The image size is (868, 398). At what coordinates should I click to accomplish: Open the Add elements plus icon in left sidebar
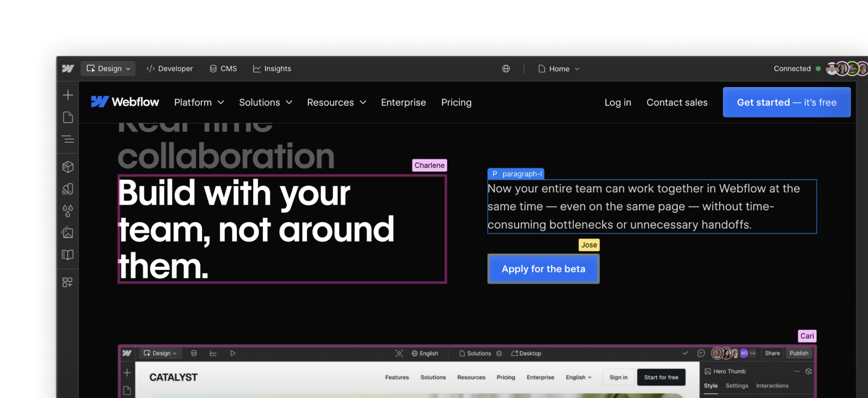point(68,95)
